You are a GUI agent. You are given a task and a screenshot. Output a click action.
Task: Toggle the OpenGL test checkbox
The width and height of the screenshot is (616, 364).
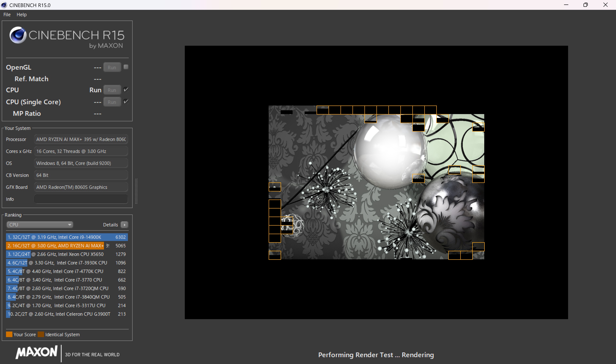point(126,67)
